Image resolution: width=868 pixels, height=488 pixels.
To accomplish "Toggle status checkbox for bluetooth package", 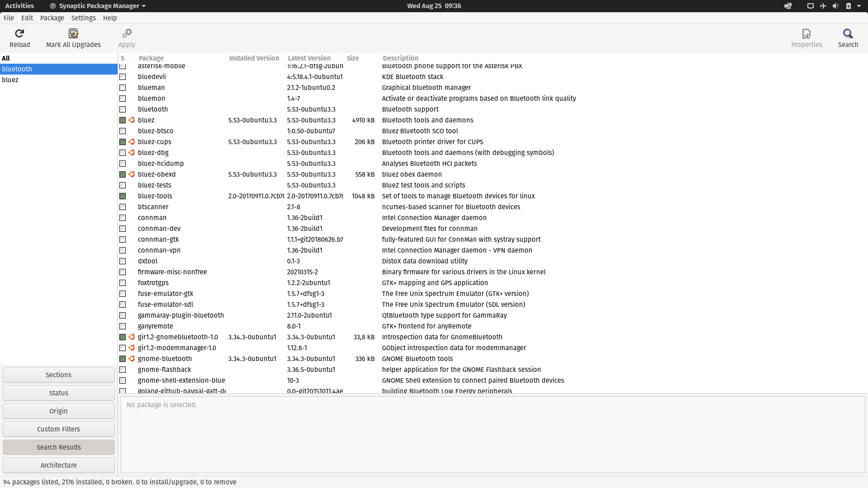I will (x=123, y=109).
